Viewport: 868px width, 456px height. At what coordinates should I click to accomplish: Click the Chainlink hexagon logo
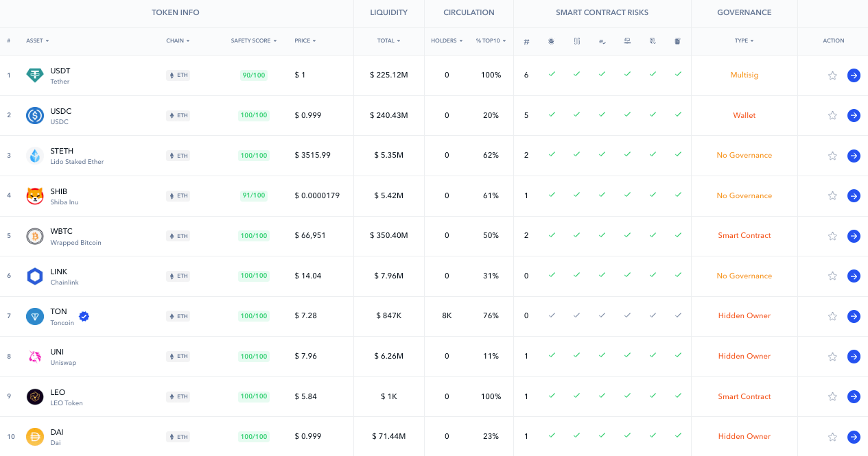tap(35, 276)
